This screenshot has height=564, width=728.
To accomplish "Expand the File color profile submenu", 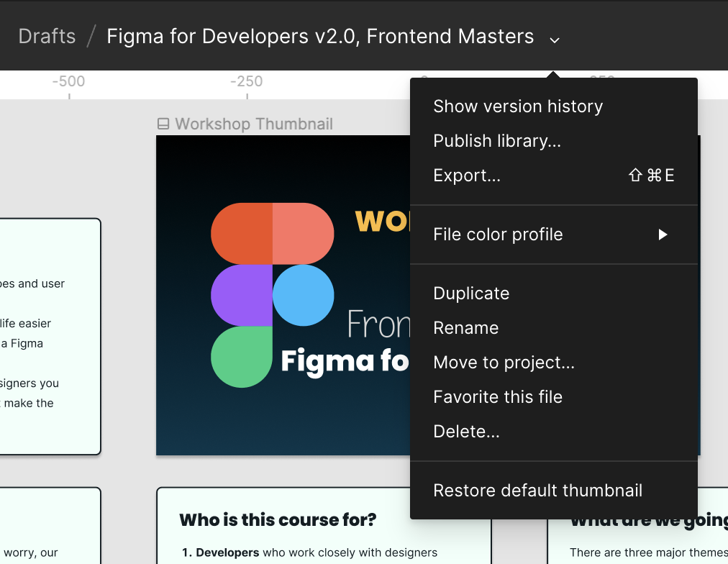I will pyautogui.click(x=498, y=234).
